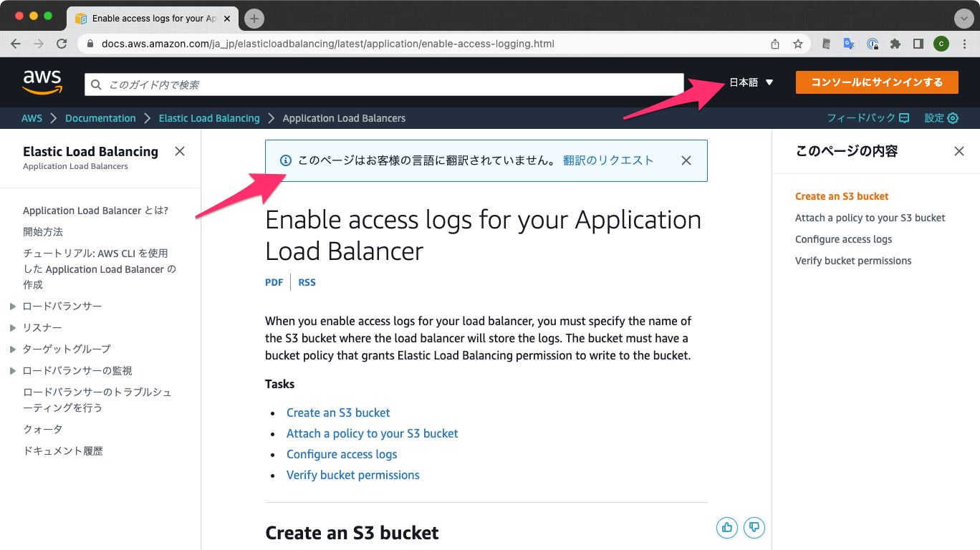The image size is (980, 550).
Task: Open the Chrome profile avatar
Action: click(x=941, y=44)
